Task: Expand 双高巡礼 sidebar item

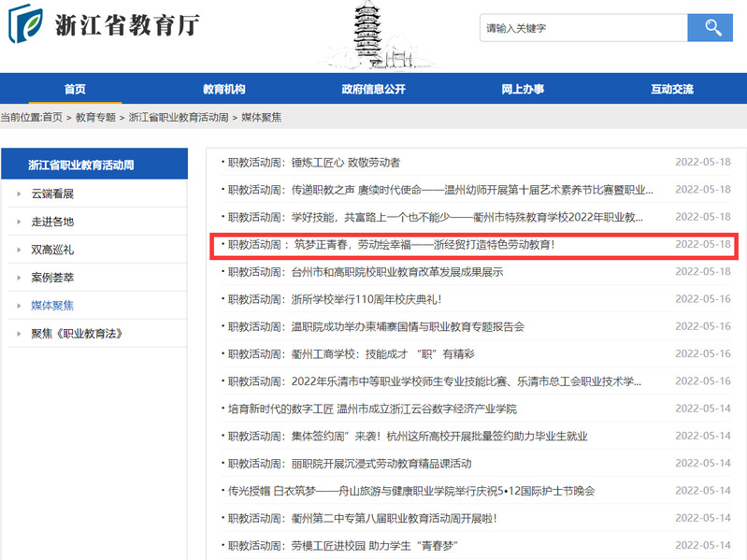Action: [x=52, y=250]
